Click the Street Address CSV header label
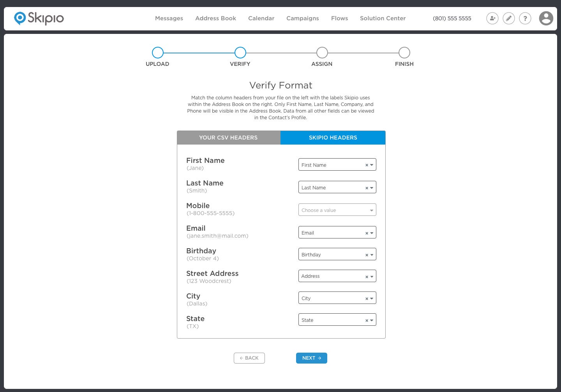Screen dimensions: 561x392 (x=212, y=274)
